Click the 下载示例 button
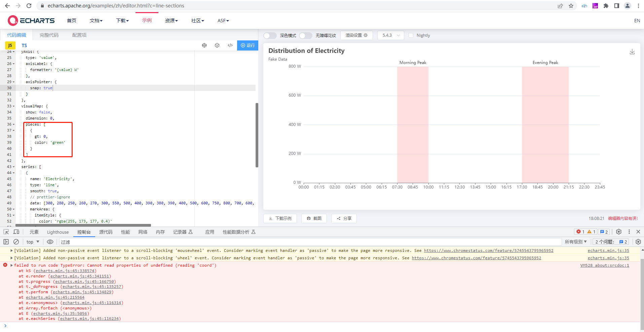The image size is (644, 332). point(280,219)
